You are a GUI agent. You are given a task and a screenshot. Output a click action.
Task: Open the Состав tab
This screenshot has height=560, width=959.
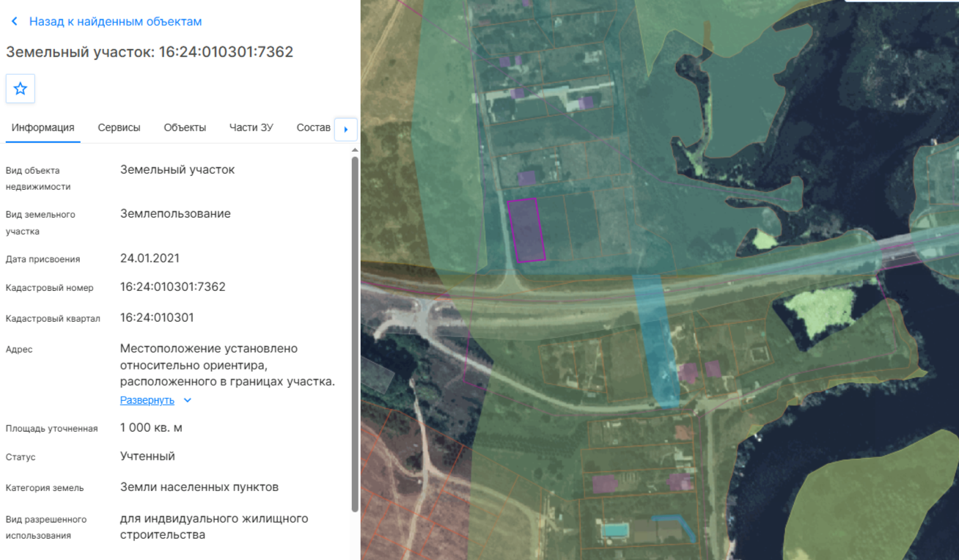pyautogui.click(x=314, y=128)
